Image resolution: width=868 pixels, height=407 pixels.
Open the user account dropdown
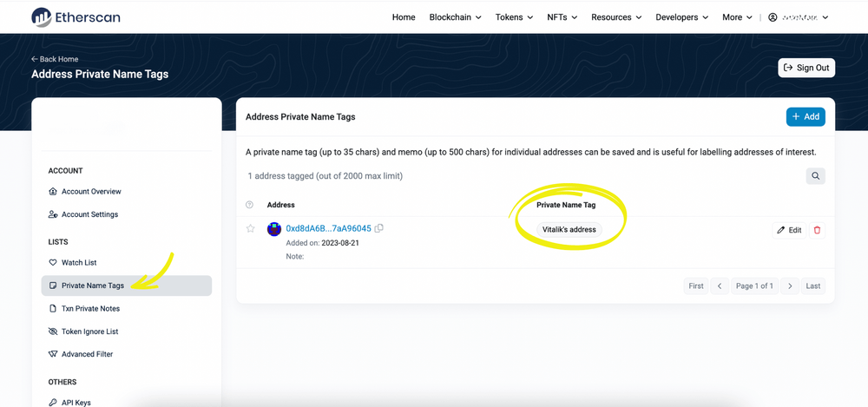[x=799, y=17]
